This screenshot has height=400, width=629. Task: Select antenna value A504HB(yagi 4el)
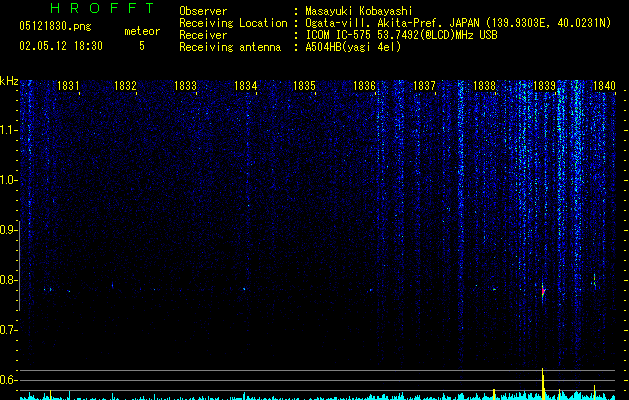point(353,47)
